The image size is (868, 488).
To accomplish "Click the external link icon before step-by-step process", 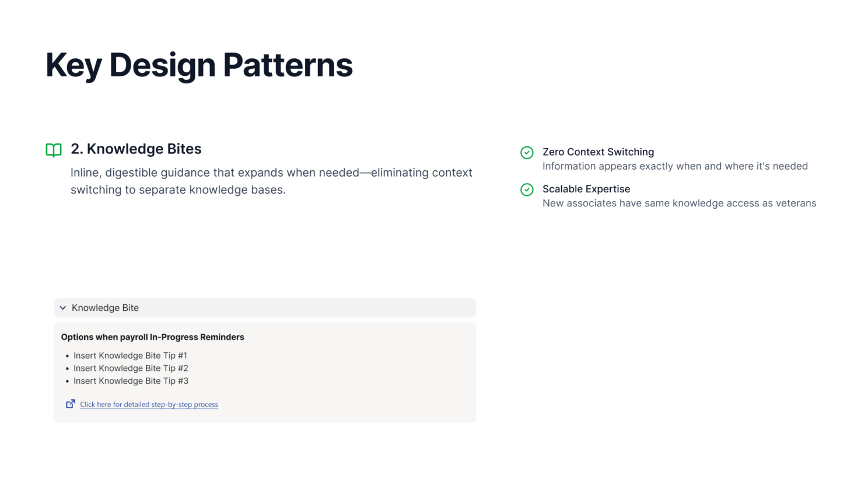I will [71, 403].
